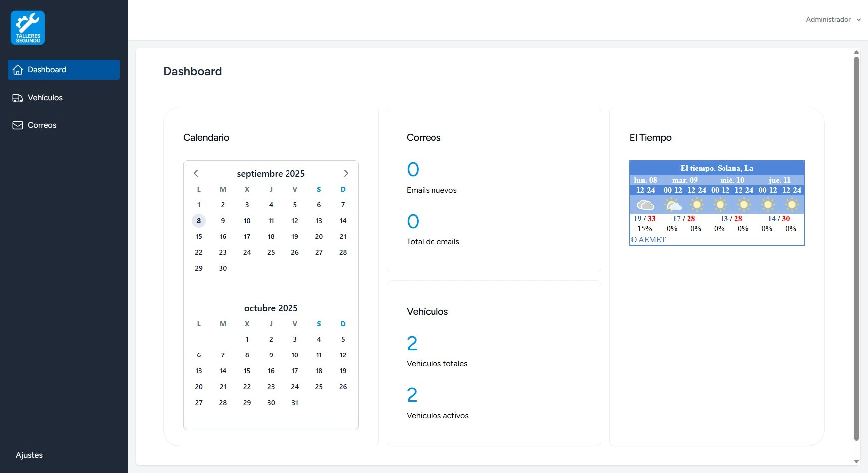Select September 8 highlighted in calendar
Image resolution: width=868 pixels, height=473 pixels.
[x=199, y=221]
